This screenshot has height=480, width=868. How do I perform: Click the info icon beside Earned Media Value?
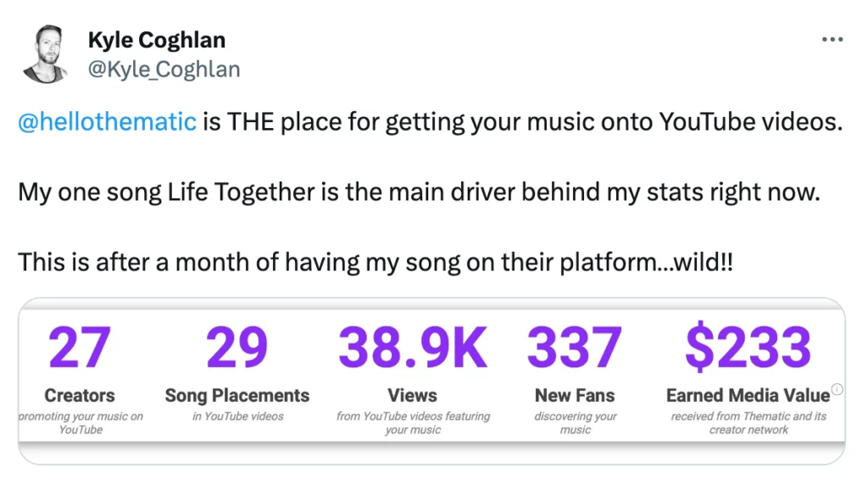tap(837, 389)
